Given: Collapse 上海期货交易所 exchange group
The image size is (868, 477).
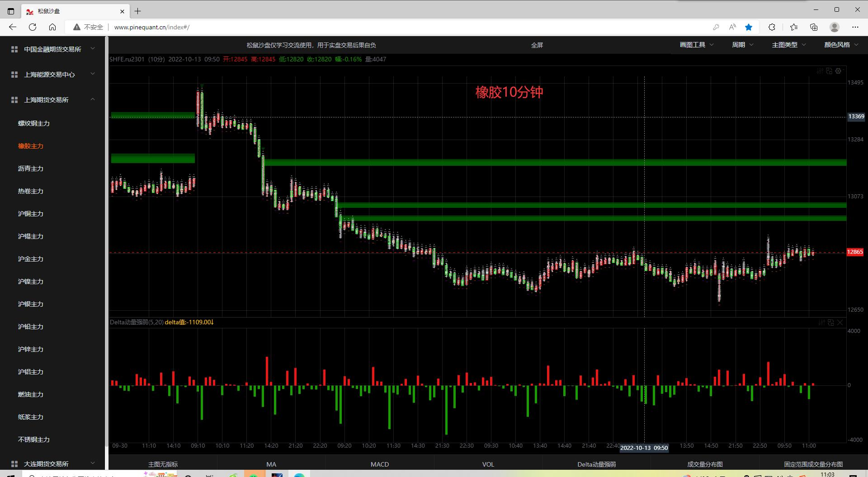Looking at the screenshot, I should (93, 99).
